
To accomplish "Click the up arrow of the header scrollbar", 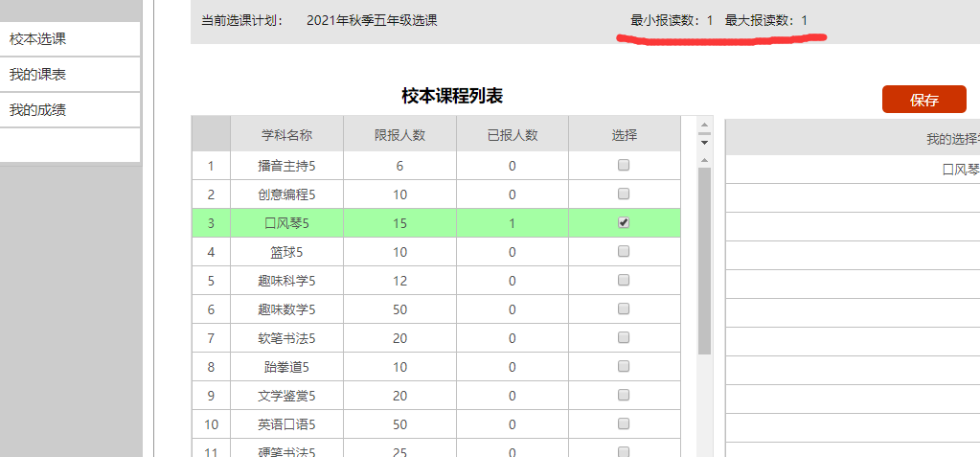I will tap(705, 125).
